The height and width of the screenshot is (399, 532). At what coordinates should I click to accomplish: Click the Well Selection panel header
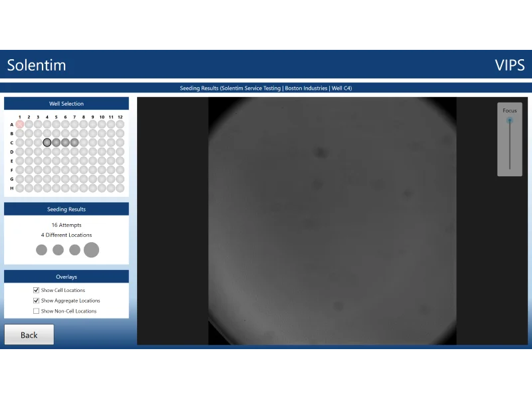point(66,104)
